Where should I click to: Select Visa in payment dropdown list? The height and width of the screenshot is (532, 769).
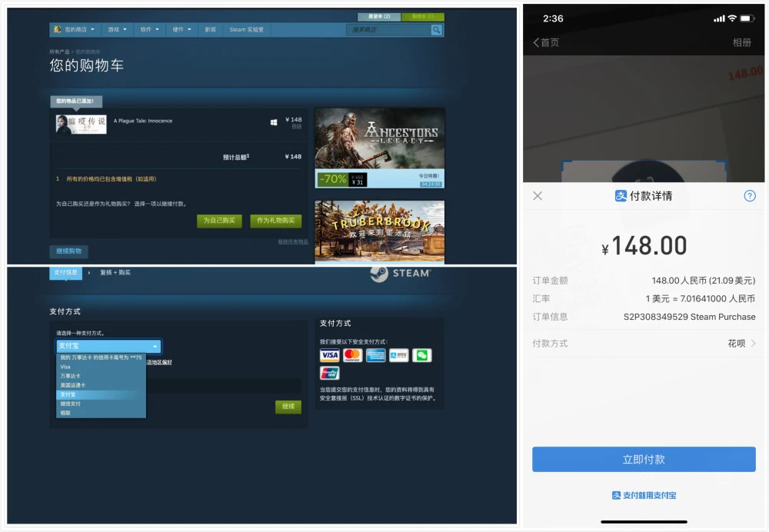[101, 367]
